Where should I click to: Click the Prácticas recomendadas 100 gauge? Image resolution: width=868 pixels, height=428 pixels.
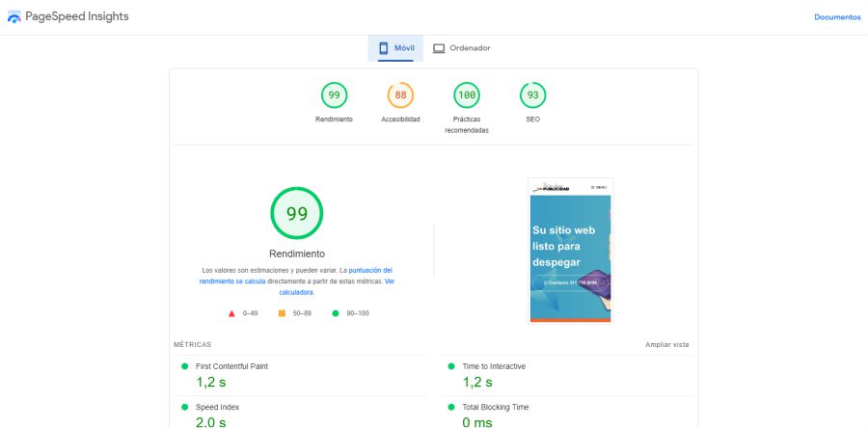tap(467, 95)
